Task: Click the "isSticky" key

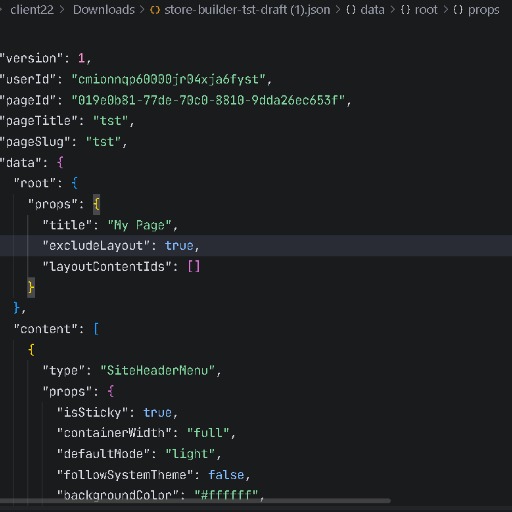Action: pyautogui.click(x=92, y=412)
